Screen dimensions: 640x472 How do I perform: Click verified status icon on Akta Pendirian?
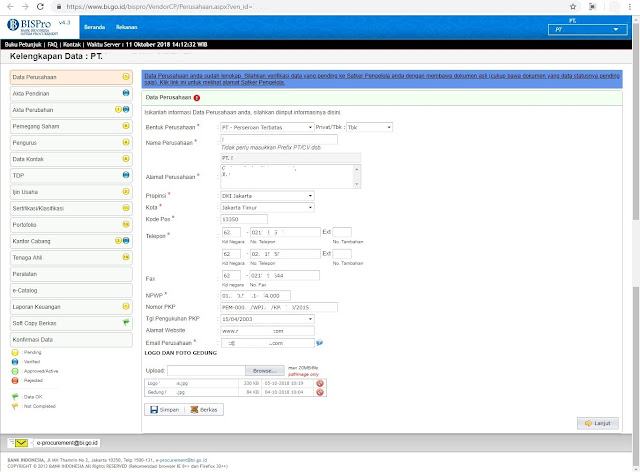[x=126, y=93]
